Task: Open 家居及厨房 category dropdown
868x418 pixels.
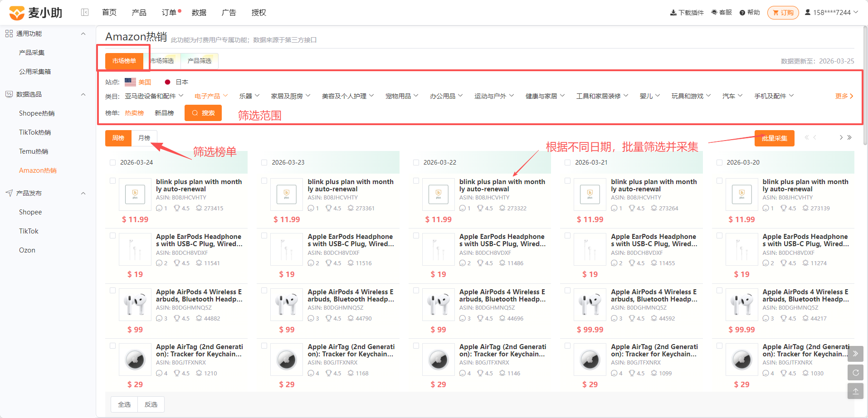Action: pyautogui.click(x=291, y=96)
